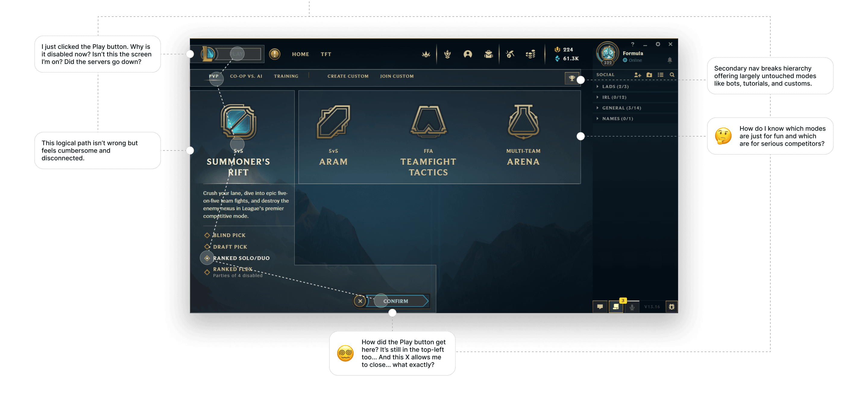Expand the NAMES (0/1) friend group
The width and height of the screenshot is (868, 402).
(x=635, y=119)
